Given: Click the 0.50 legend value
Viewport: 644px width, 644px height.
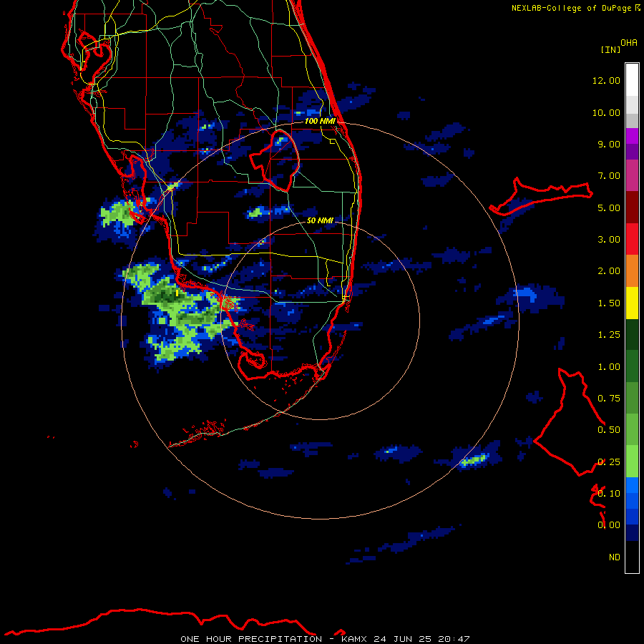Looking at the screenshot, I should click(x=609, y=430).
